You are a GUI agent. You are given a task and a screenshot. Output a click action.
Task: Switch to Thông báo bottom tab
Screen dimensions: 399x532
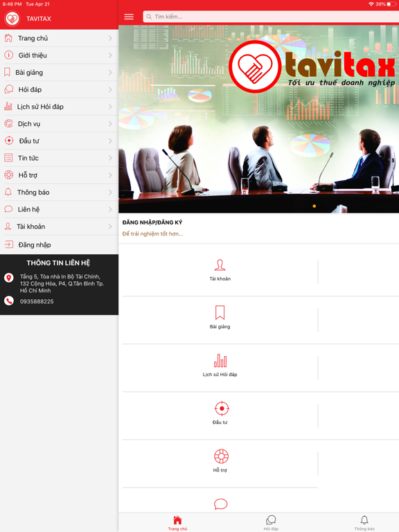[364, 523]
